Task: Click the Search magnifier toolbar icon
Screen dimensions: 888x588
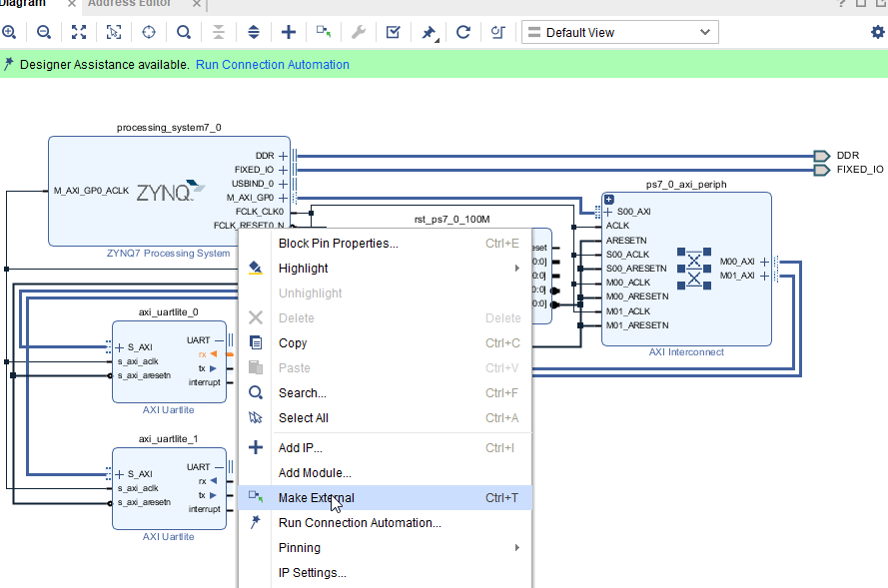Action: tap(184, 32)
